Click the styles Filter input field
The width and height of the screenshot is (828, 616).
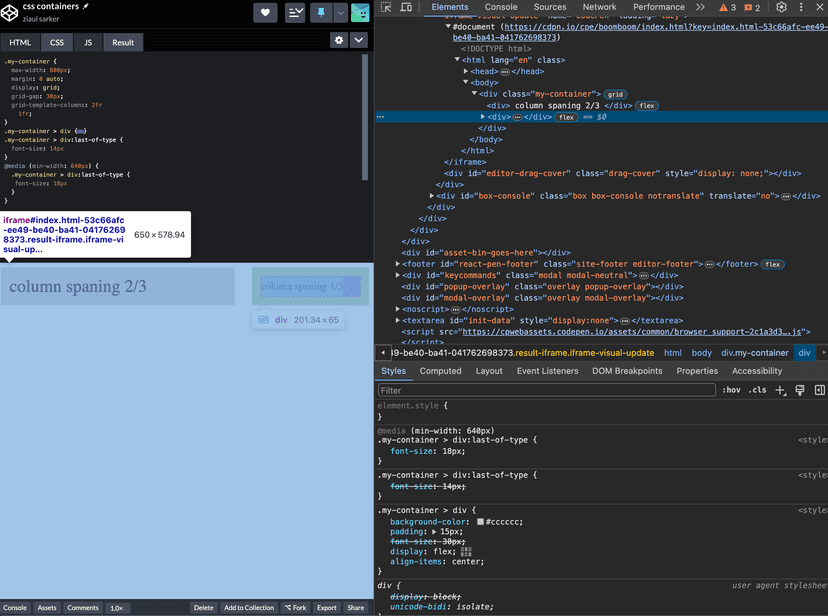(x=545, y=390)
